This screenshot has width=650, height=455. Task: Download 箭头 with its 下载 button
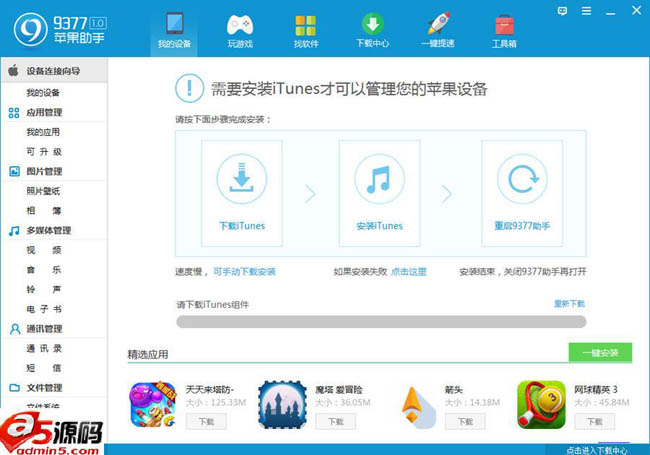tap(465, 422)
